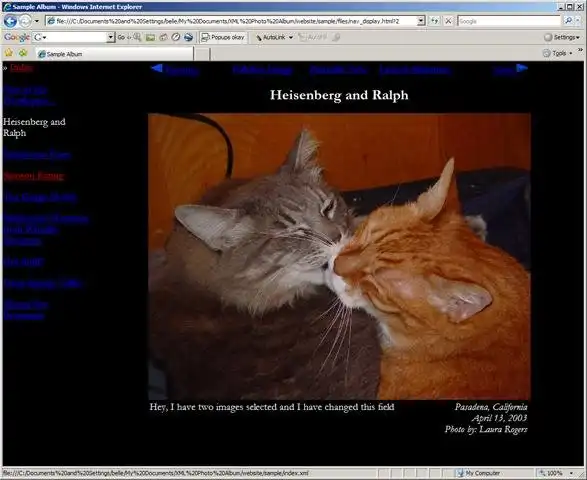Screen dimensions: 587x480
Task: Click the Refresh page icon
Action: pos(434,21)
